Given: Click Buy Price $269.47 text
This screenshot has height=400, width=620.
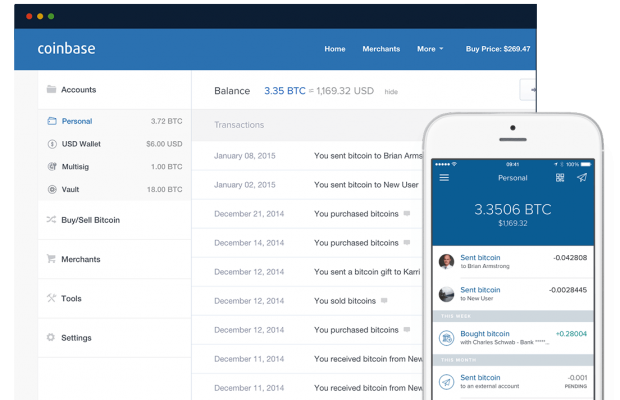Looking at the screenshot, I should (x=498, y=49).
